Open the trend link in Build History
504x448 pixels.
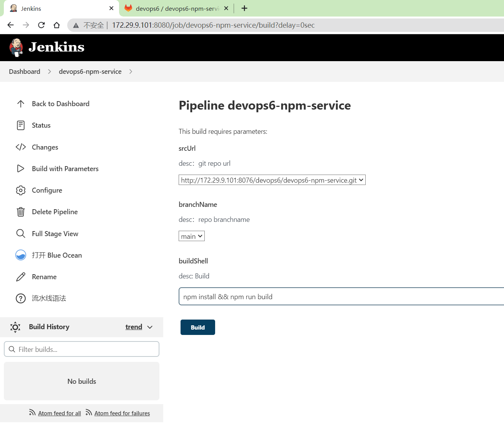pos(134,327)
